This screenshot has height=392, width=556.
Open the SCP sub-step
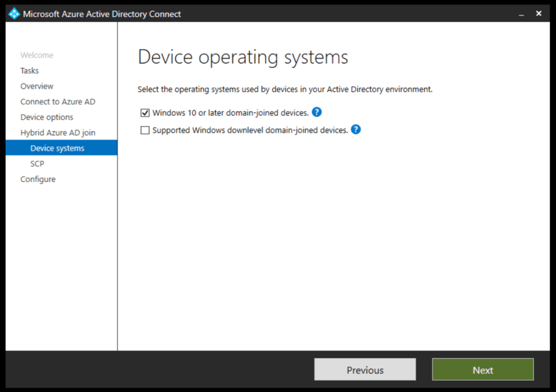pyautogui.click(x=38, y=164)
